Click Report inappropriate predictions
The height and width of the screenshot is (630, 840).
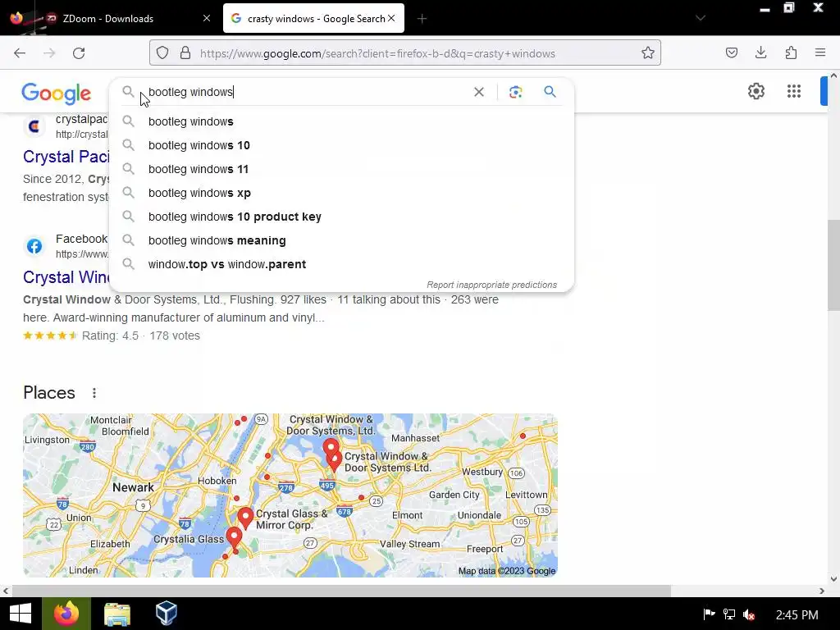click(x=492, y=285)
